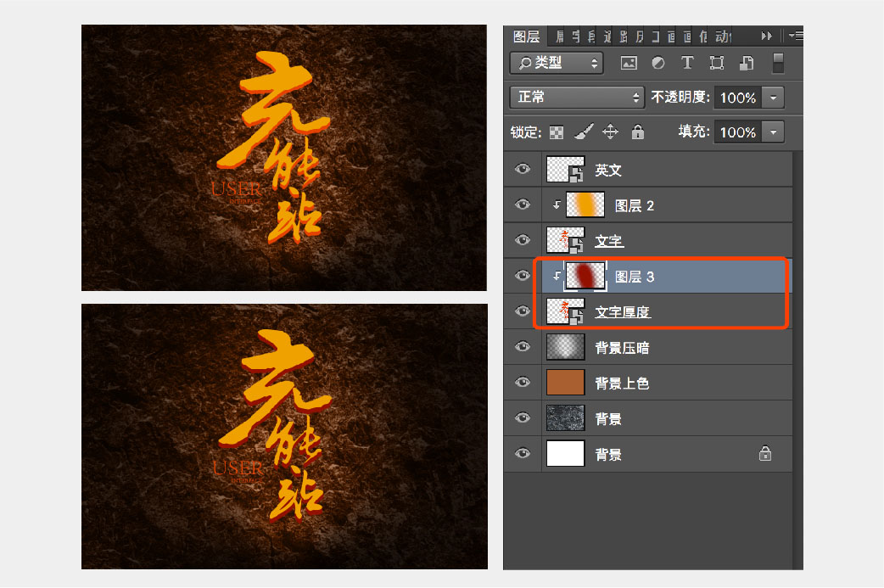Hide the 文字厚度 layer
884x588 pixels.
(522, 311)
